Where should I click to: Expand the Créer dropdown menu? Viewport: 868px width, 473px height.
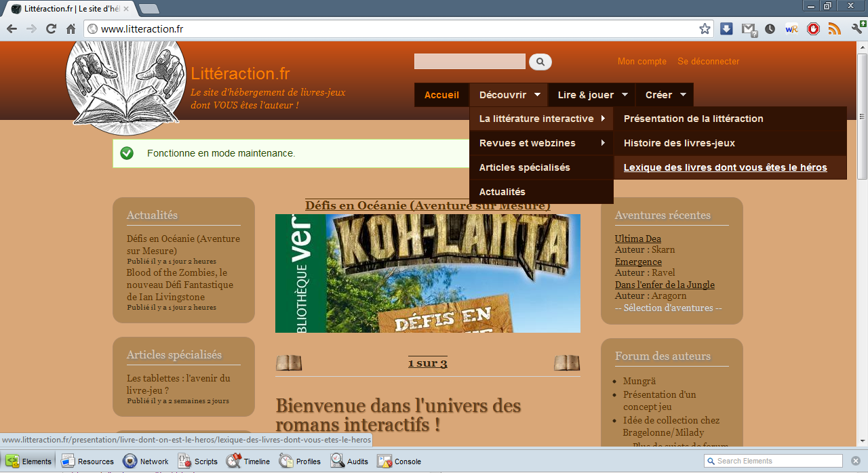(665, 95)
